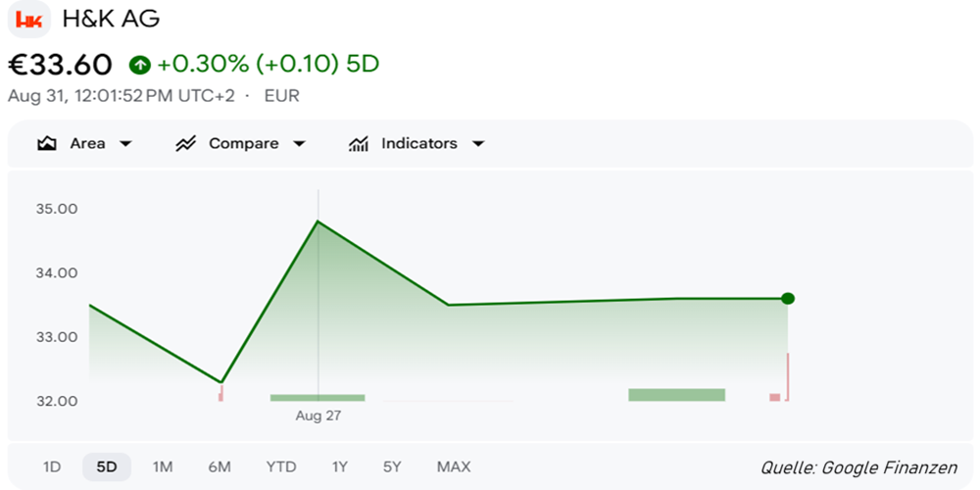The image size is (980, 490).
Task: Switch to the 1D time range
Action: point(52,466)
